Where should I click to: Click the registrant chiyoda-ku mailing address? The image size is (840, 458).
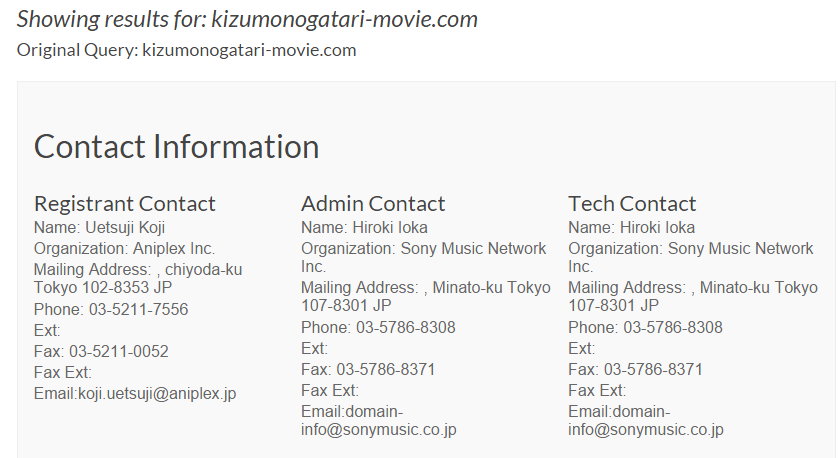click(x=138, y=279)
